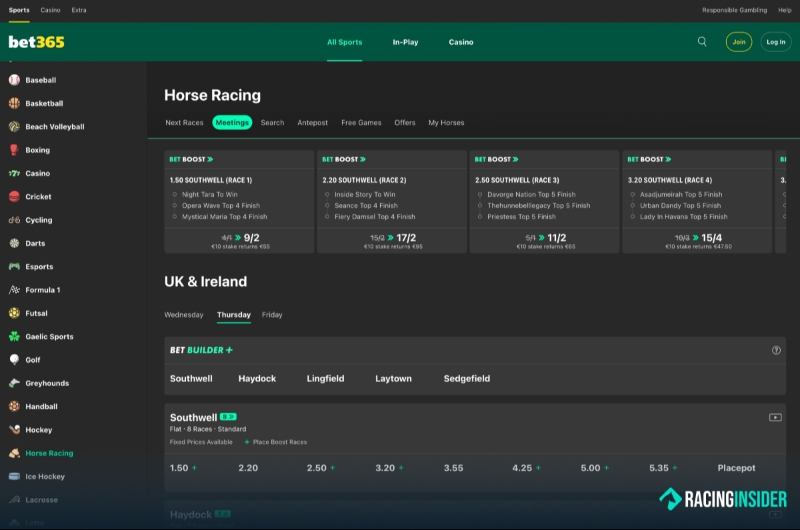Click the Lacrosse icon
800x530 pixels.
coord(14,499)
